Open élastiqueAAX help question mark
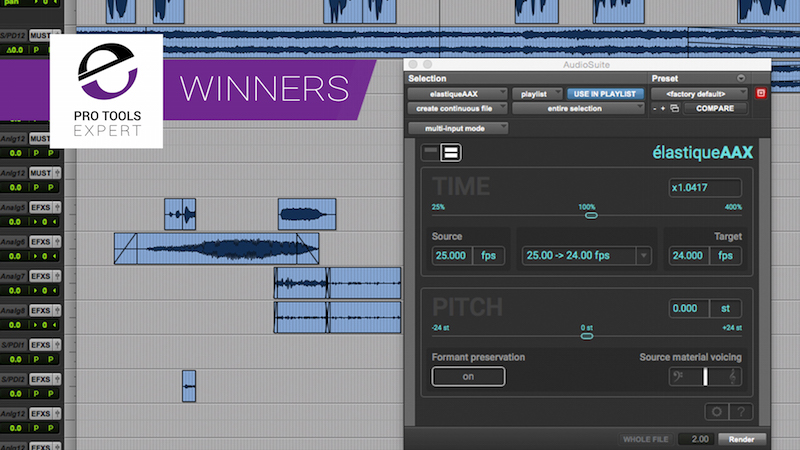 tap(741, 412)
